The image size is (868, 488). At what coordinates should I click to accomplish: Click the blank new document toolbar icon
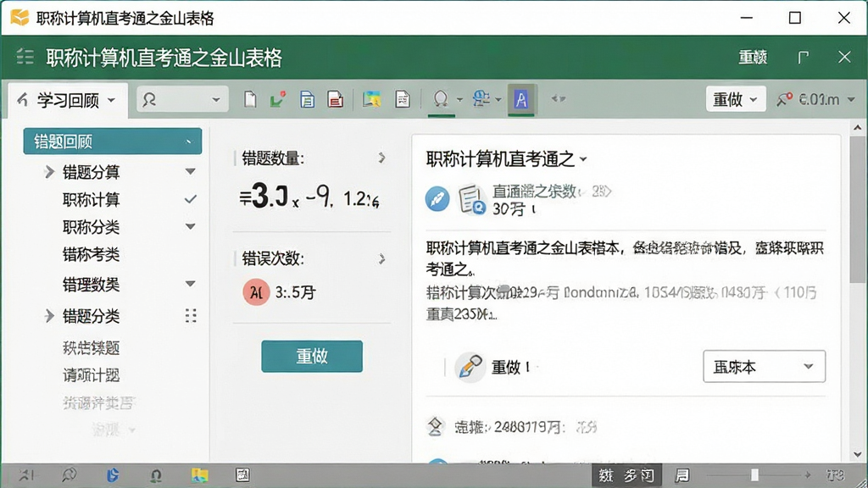pos(250,100)
